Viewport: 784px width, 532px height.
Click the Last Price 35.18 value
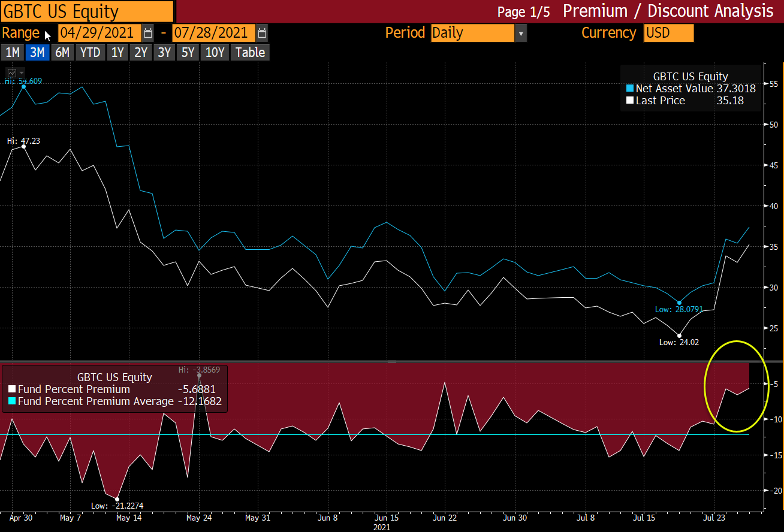730,101
